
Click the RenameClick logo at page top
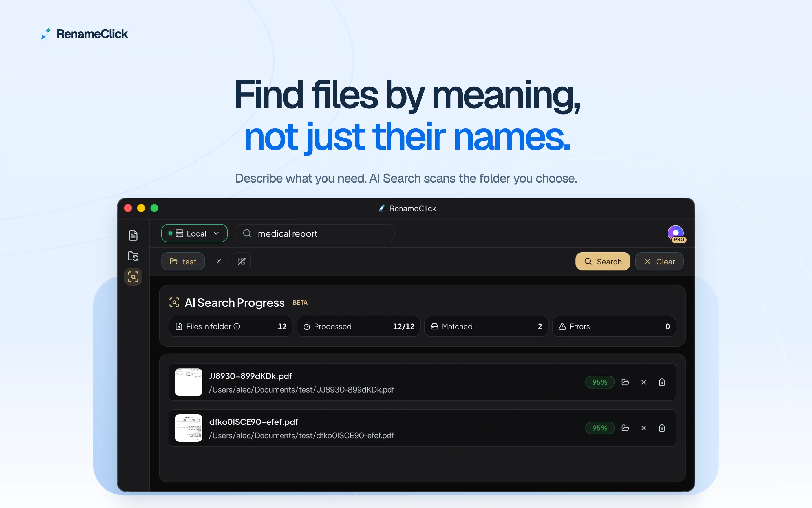point(85,34)
